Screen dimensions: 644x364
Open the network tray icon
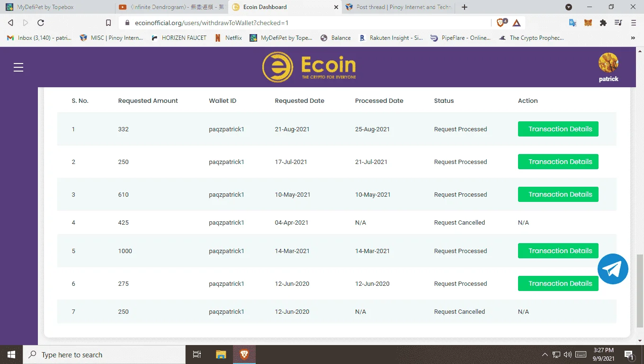(556, 355)
